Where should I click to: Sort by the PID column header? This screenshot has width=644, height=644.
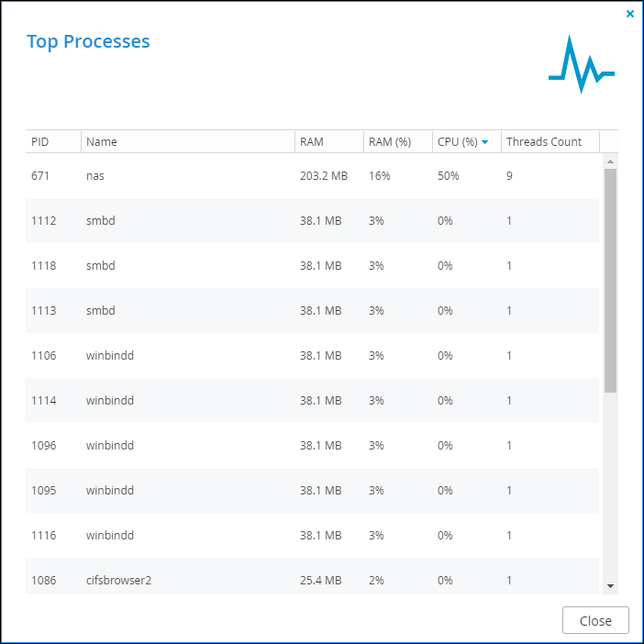click(x=53, y=141)
